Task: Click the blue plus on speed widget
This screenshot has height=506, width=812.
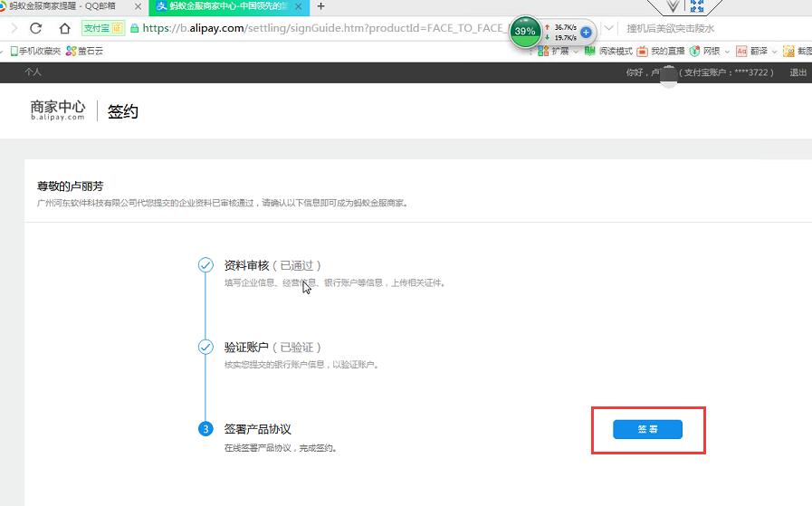Action: click(x=586, y=32)
